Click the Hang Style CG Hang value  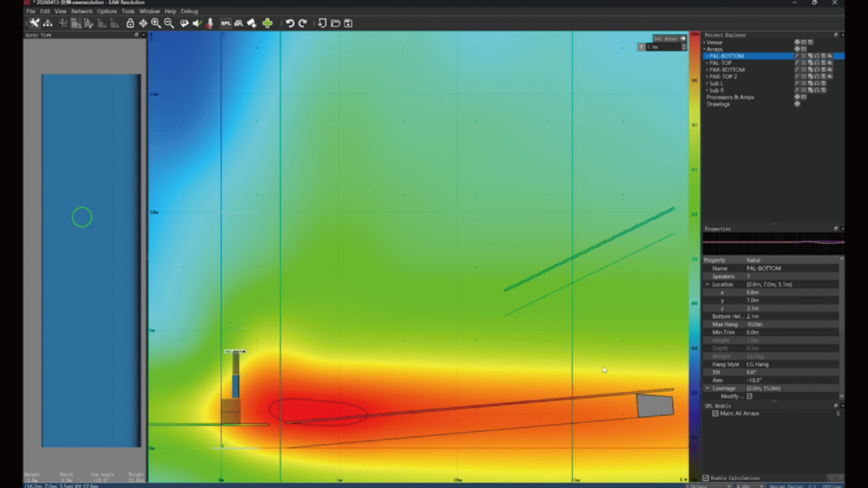click(x=792, y=364)
